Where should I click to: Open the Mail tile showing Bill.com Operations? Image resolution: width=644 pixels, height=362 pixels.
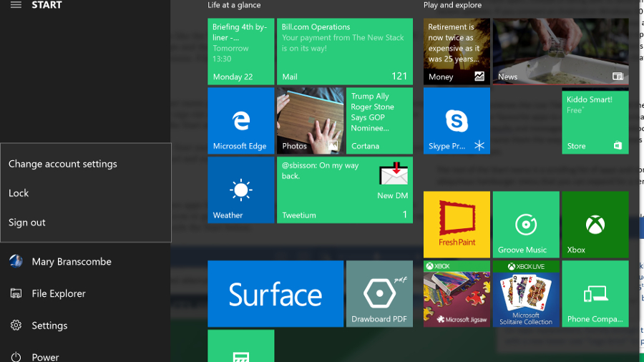click(x=345, y=52)
